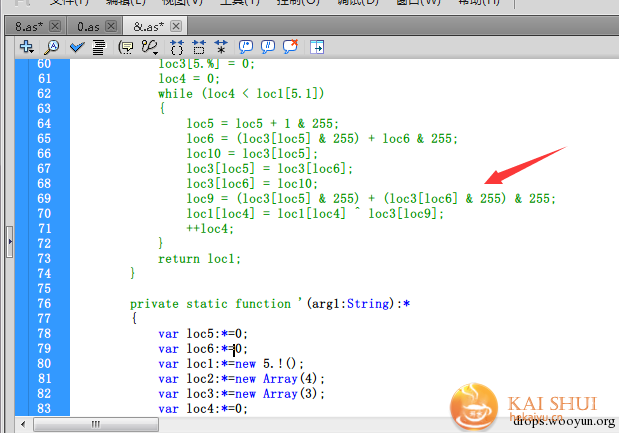Viewport: 619px width, 433px height.
Task: Click line number 62 in the gutter
Action: click(x=44, y=94)
